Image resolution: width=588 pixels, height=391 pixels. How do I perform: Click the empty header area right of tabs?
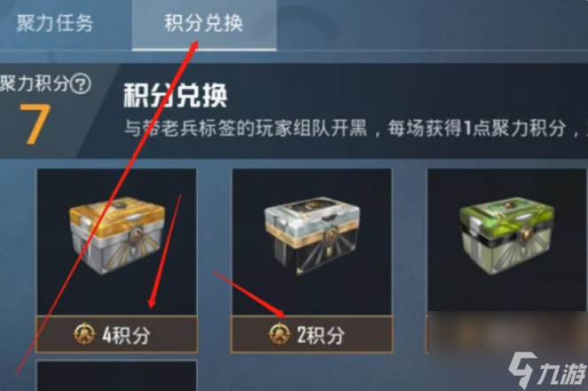click(431, 25)
